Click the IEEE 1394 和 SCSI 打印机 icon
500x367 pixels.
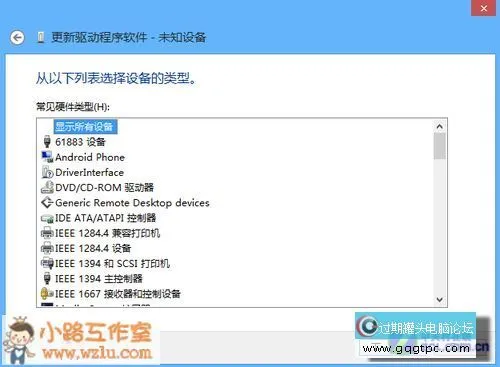47,263
